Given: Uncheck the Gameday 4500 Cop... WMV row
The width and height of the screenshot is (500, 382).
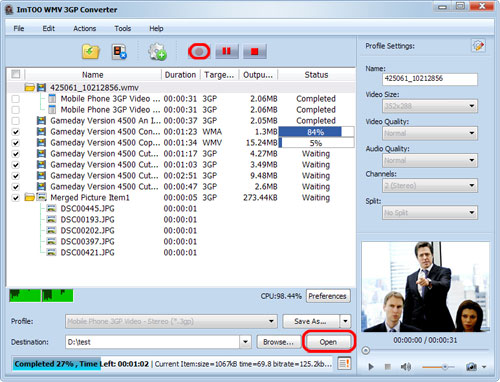Looking at the screenshot, I should (15, 143).
